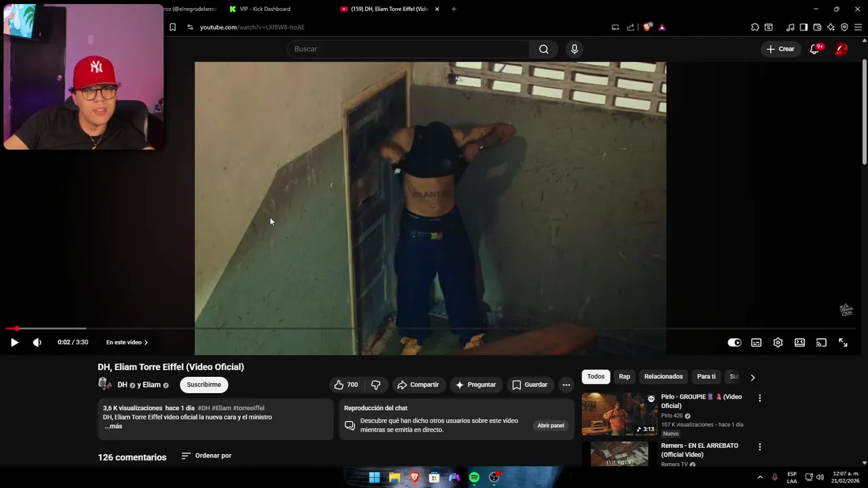Open the browser hamburger main menu
Viewport: 868px width, 488px height.
pyautogui.click(x=858, y=27)
